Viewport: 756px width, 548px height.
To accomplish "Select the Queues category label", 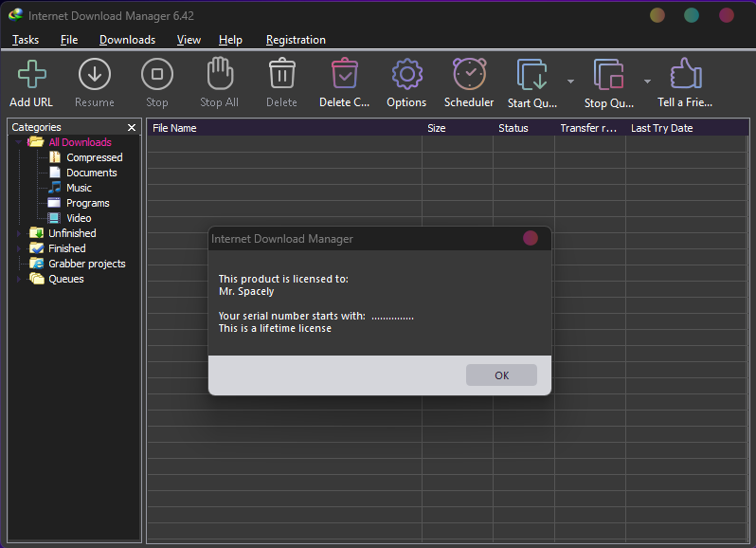I will 66,279.
